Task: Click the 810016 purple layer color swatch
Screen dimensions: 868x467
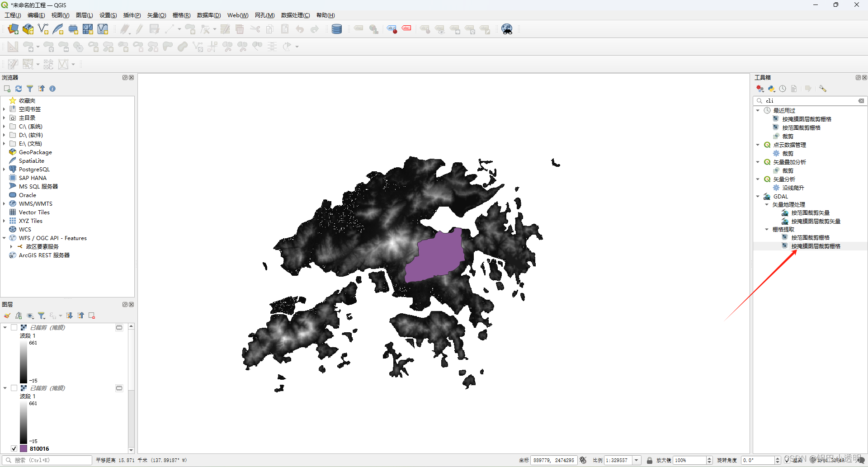Action: pos(24,448)
